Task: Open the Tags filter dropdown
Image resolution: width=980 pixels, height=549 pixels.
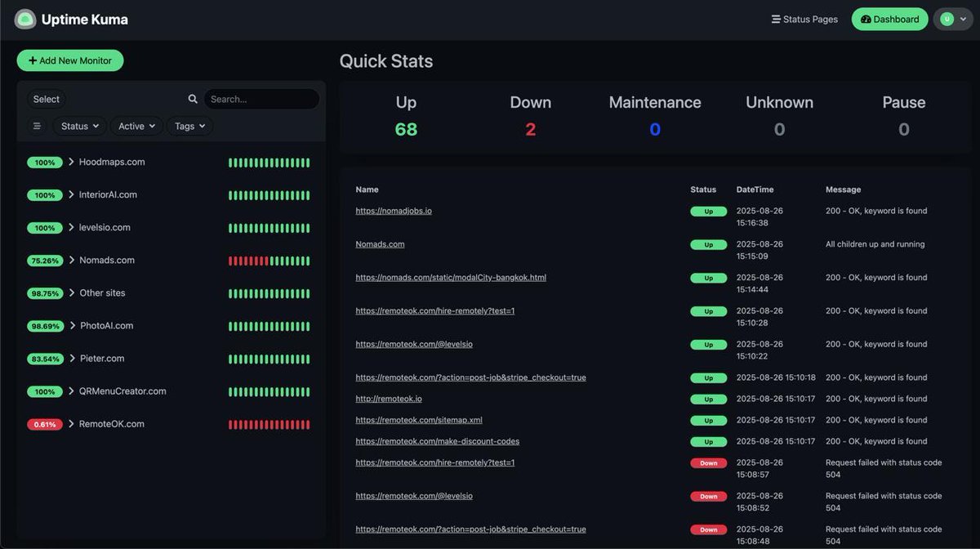Action: click(x=190, y=126)
